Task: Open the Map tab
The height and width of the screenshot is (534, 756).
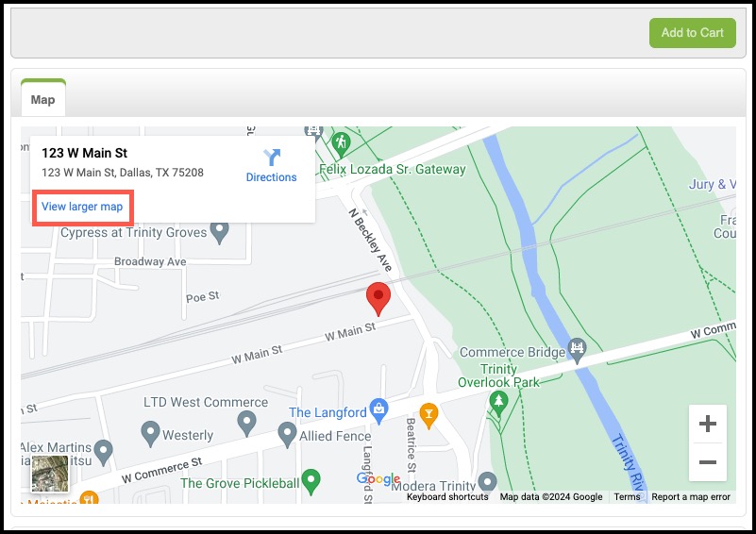Action: click(42, 99)
